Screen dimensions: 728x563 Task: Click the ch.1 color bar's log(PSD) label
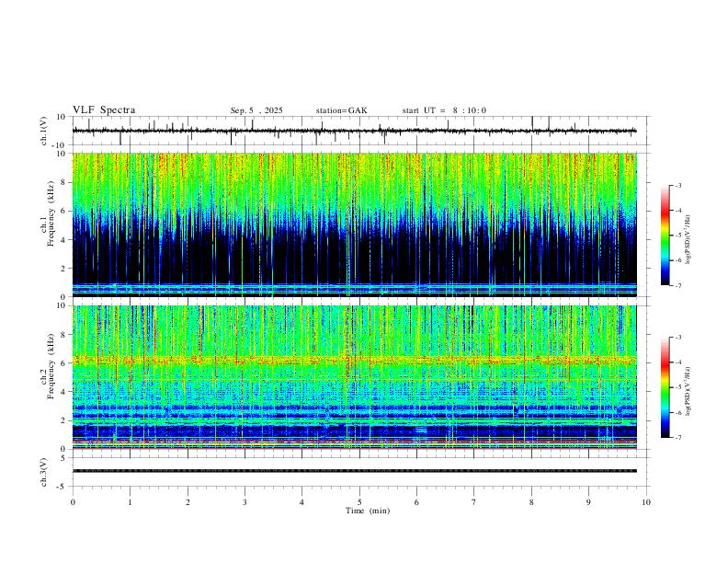point(688,240)
